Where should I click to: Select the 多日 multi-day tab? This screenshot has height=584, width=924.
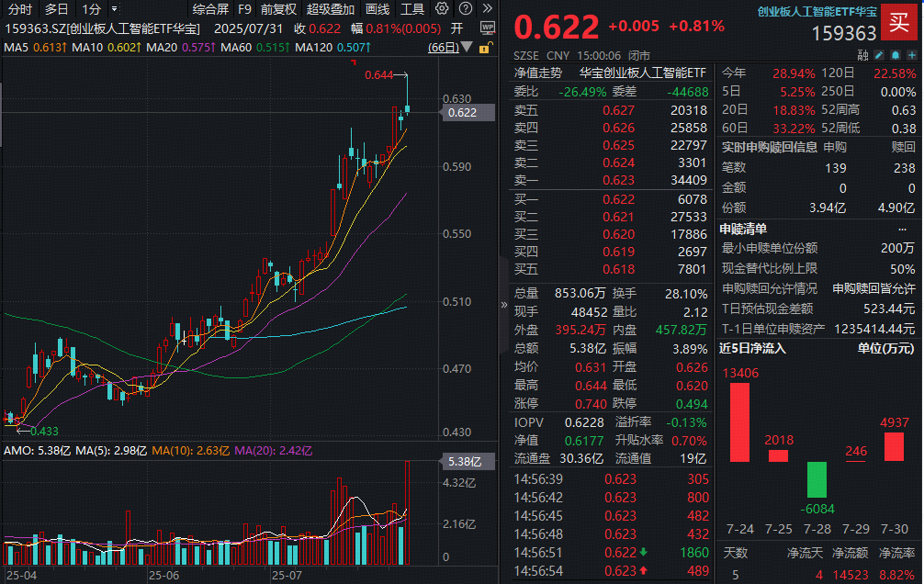pyautogui.click(x=57, y=9)
